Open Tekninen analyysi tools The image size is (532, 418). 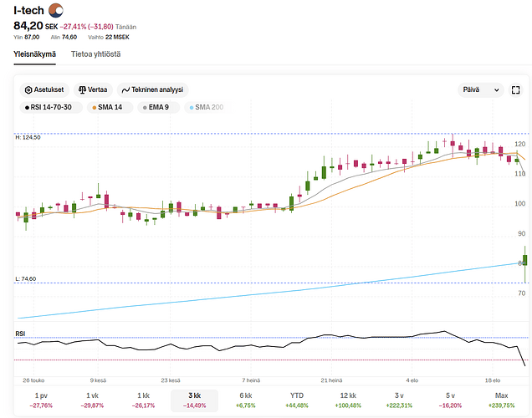pos(152,89)
